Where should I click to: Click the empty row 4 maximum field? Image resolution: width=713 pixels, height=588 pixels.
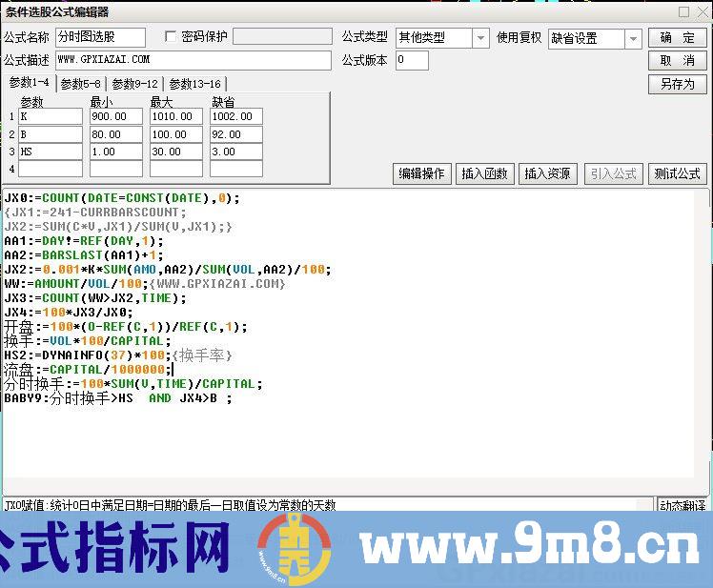[176, 169]
